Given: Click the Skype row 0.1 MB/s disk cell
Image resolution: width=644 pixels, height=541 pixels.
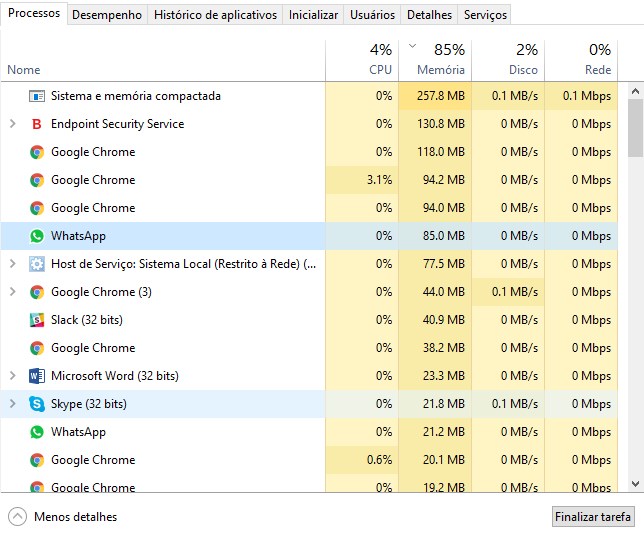Looking at the screenshot, I should pos(508,404).
